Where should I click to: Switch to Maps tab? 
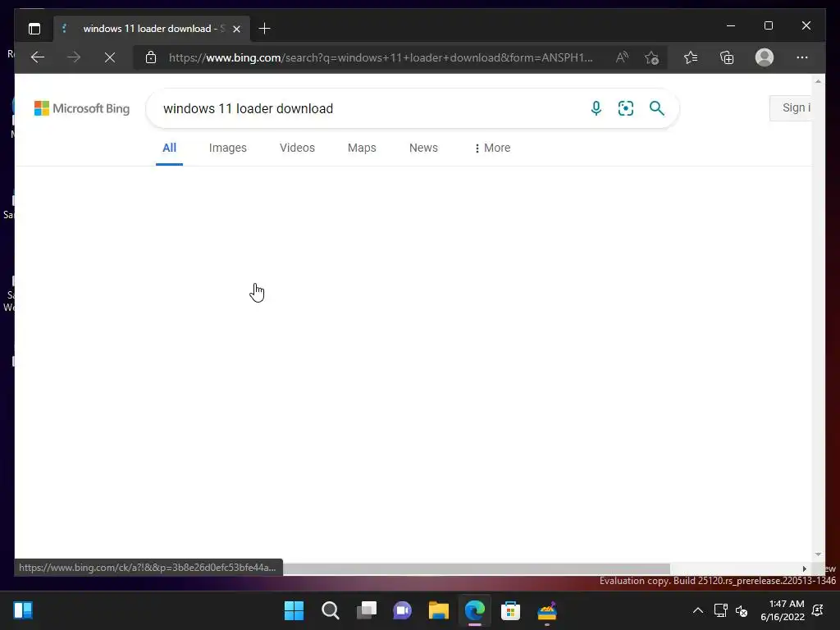click(x=362, y=148)
